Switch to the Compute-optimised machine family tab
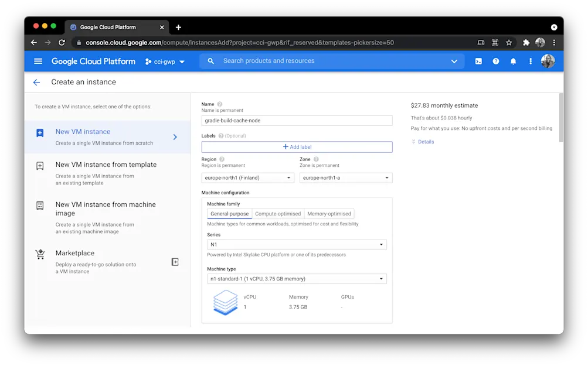This screenshot has width=588, height=366. coord(277,213)
